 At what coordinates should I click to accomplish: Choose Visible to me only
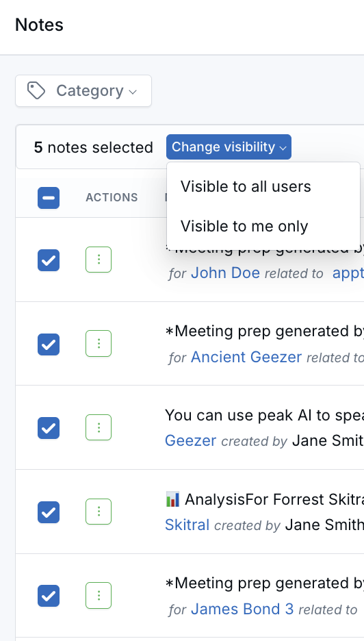pyautogui.click(x=244, y=226)
